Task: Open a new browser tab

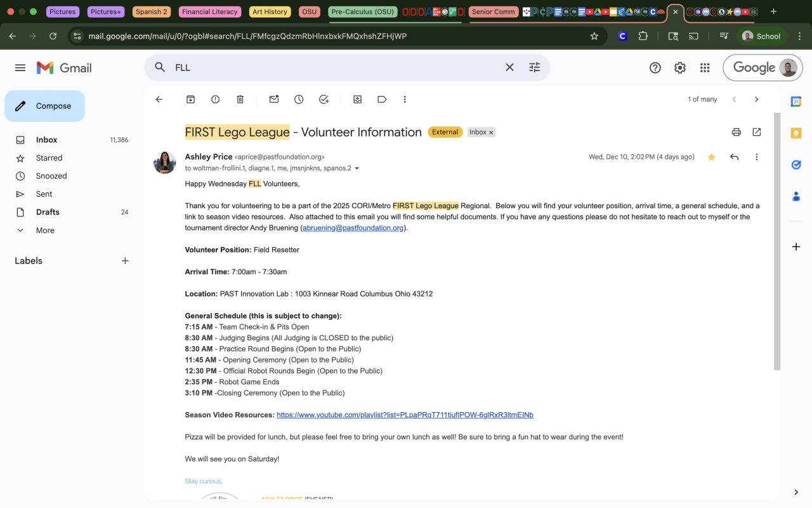Action: (773, 11)
